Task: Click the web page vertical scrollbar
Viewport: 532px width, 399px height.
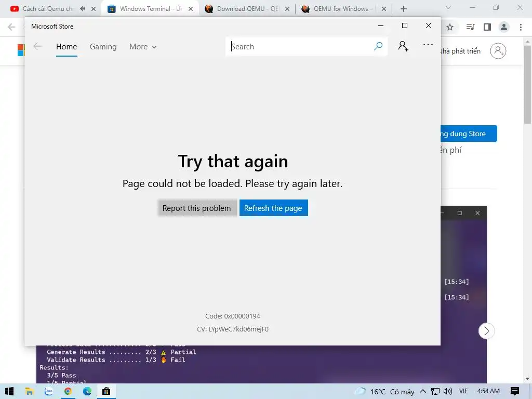Action: [x=528, y=85]
